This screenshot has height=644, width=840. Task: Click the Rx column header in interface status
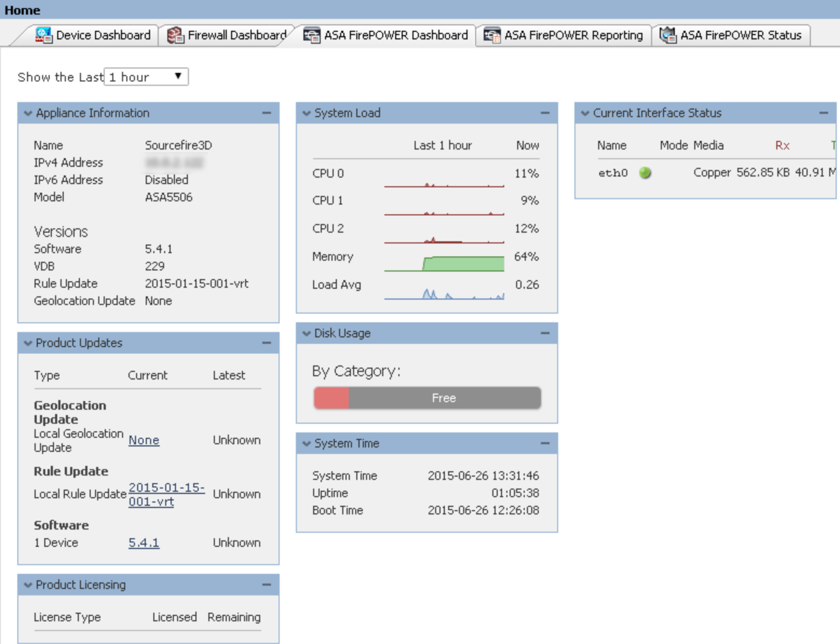783,145
